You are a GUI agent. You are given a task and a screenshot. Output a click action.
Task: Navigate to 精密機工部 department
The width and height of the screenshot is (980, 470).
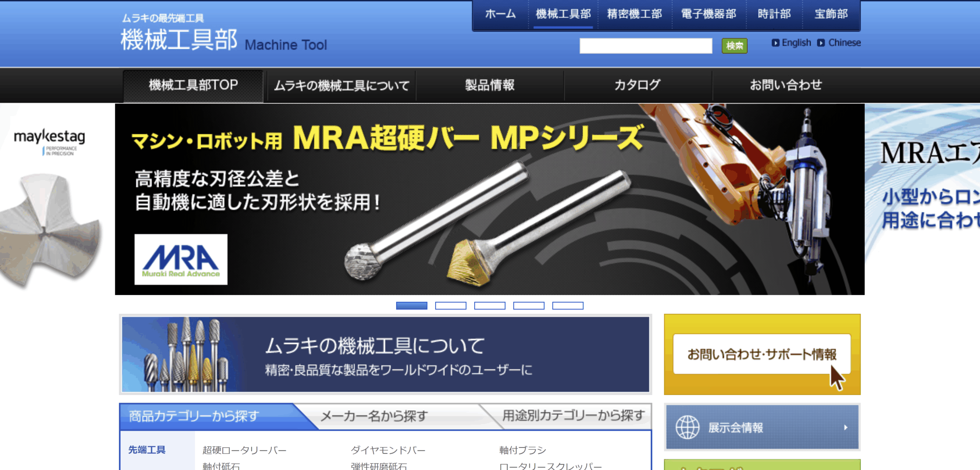pyautogui.click(x=633, y=13)
